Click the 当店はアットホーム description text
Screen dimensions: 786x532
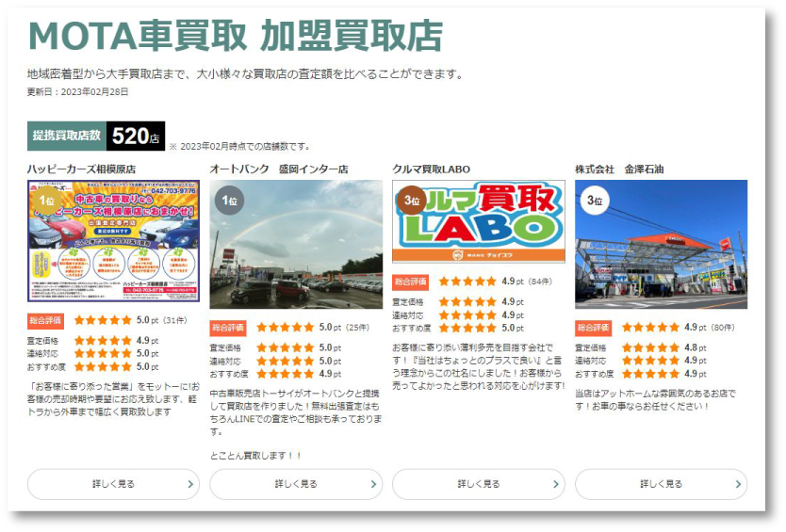[x=655, y=400]
